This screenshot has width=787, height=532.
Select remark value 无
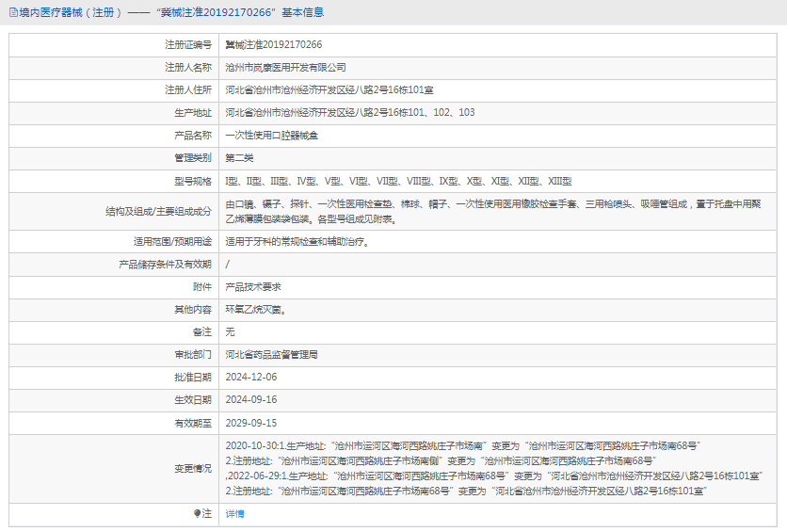[x=230, y=331]
